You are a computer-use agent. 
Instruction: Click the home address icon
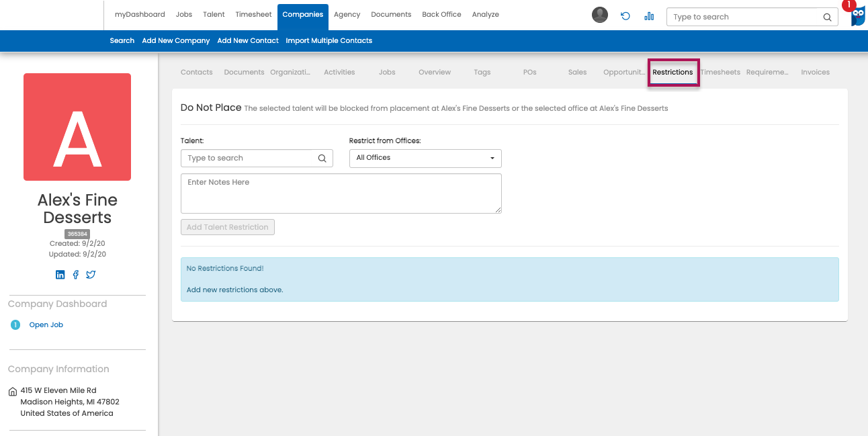pos(13,392)
